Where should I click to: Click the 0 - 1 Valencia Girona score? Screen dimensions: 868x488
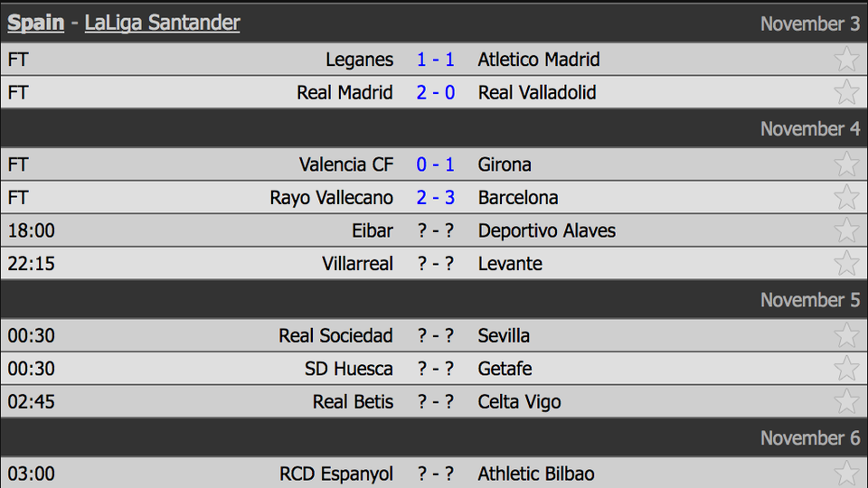pyautogui.click(x=436, y=164)
